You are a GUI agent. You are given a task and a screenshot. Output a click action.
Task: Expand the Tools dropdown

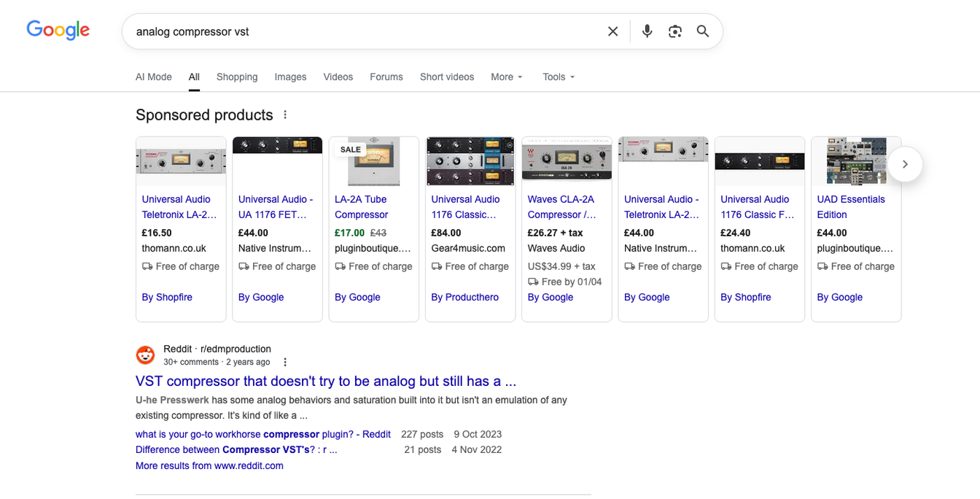point(559,77)
